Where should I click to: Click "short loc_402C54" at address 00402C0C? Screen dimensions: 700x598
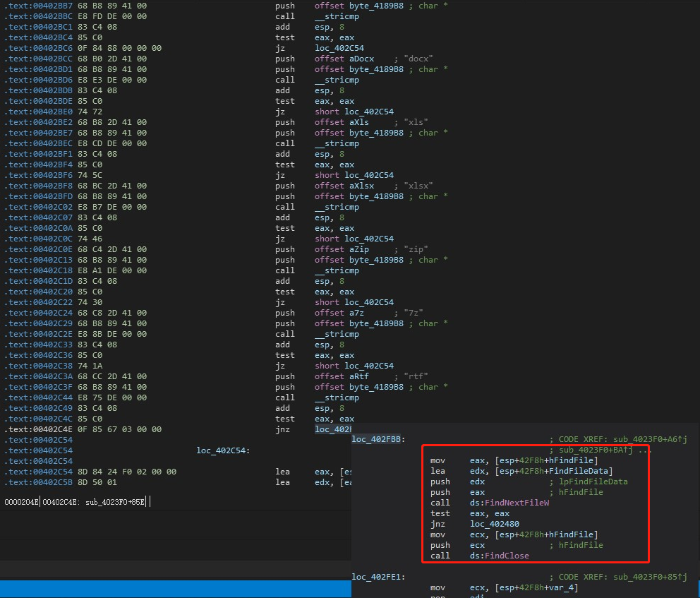pyautogui.click(x=354, y=239)
